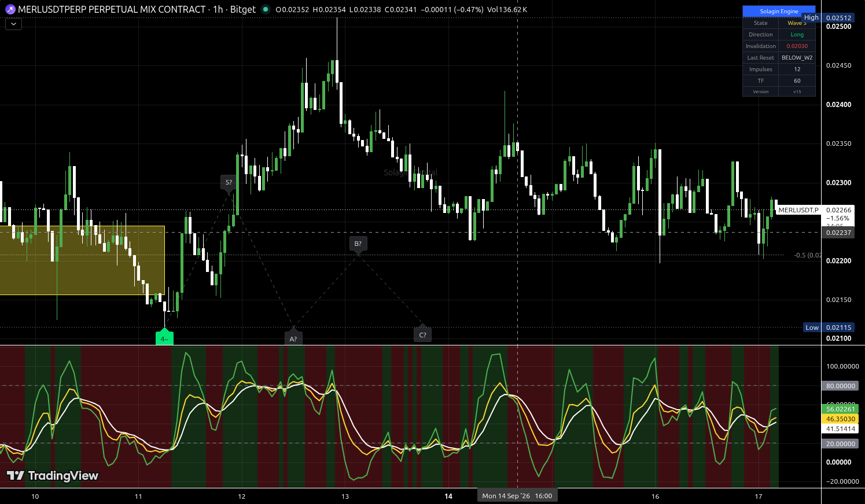Select the 'A?' wave projection label
The width and height of the screenshot is (865, 504).
(x=293, y=338)
